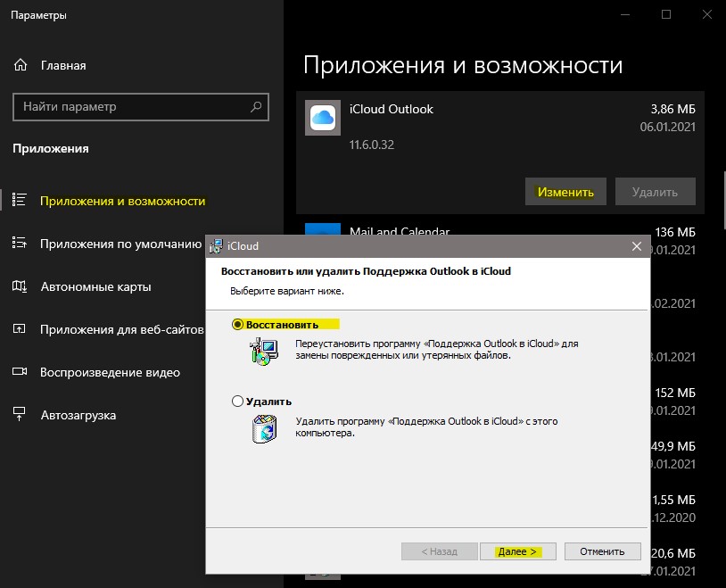The width and height of the screenshot is (726, 588).
Task: Click the Startup icon in the sidebar
Action: (20, 414)
